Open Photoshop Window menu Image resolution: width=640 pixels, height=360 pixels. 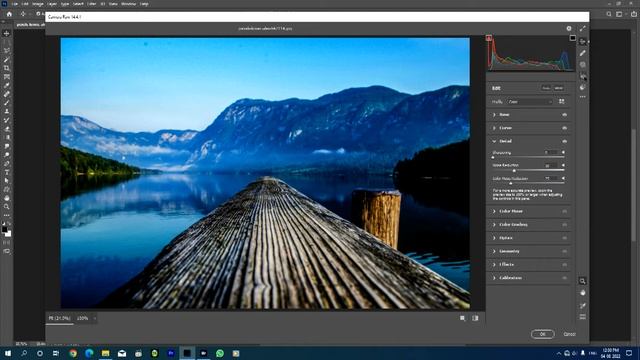(128, 4)
